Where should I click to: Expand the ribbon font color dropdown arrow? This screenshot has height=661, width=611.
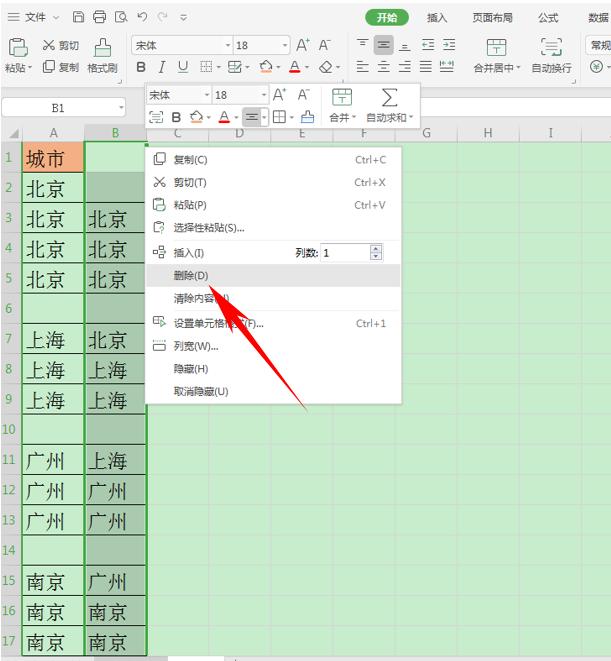coord(307,67)
